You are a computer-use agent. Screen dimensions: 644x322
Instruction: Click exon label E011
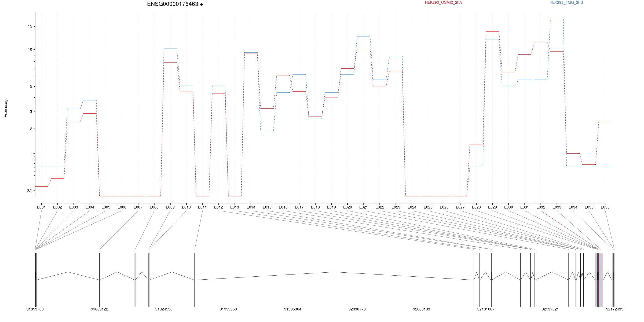tap(202, 207)
